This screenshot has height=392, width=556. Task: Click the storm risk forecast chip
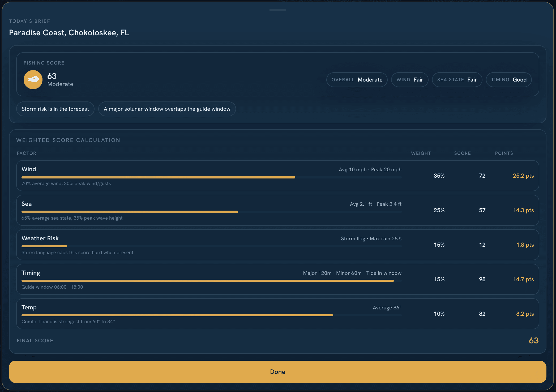coord(55,109)
